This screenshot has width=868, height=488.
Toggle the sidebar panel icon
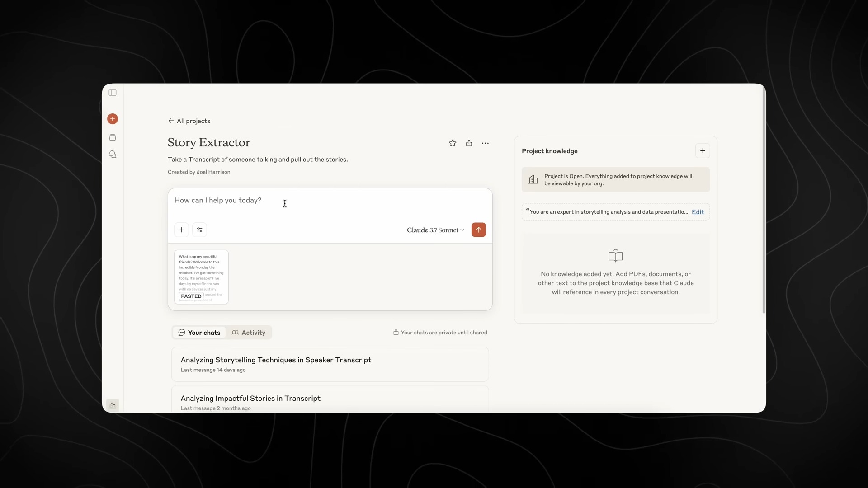point(113,93)
